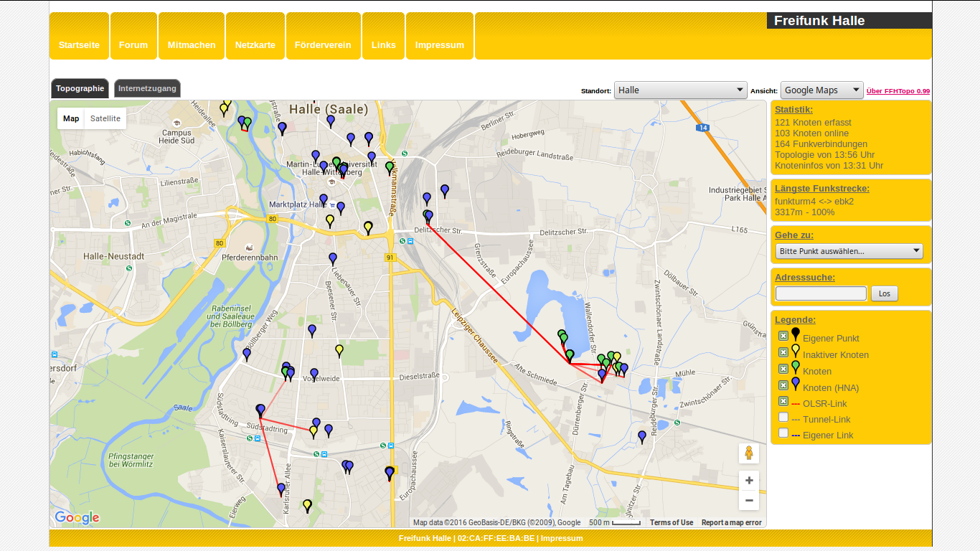Switch to the Internetzugang tab
The width and height of the screenshot is (980, 551).
coord(147,89)
